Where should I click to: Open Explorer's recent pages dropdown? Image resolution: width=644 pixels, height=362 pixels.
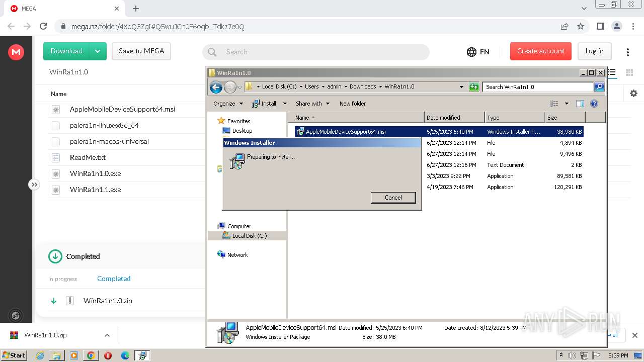[240, 87]
